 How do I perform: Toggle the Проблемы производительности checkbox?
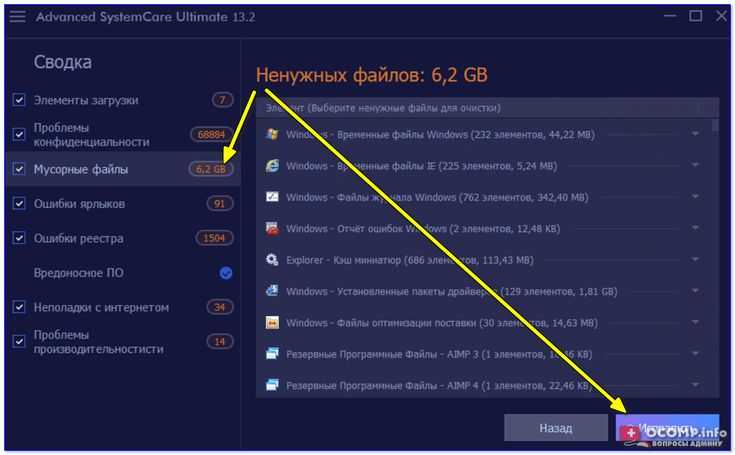19,342
